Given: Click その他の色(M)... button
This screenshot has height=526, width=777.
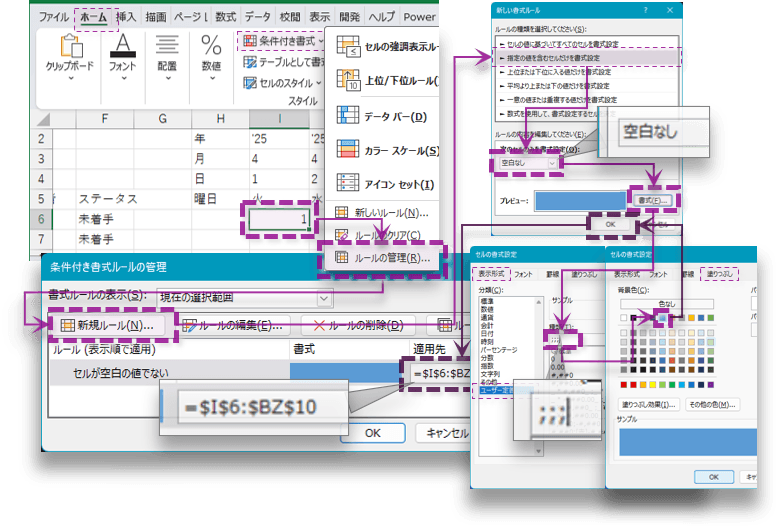Looking at the screenshot, I should coord(713,405).
